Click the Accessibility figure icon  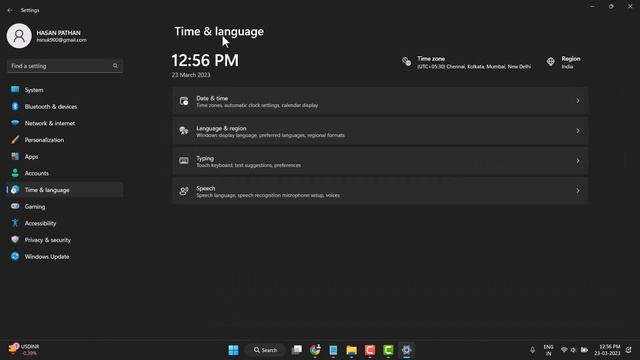coord(15,223)
